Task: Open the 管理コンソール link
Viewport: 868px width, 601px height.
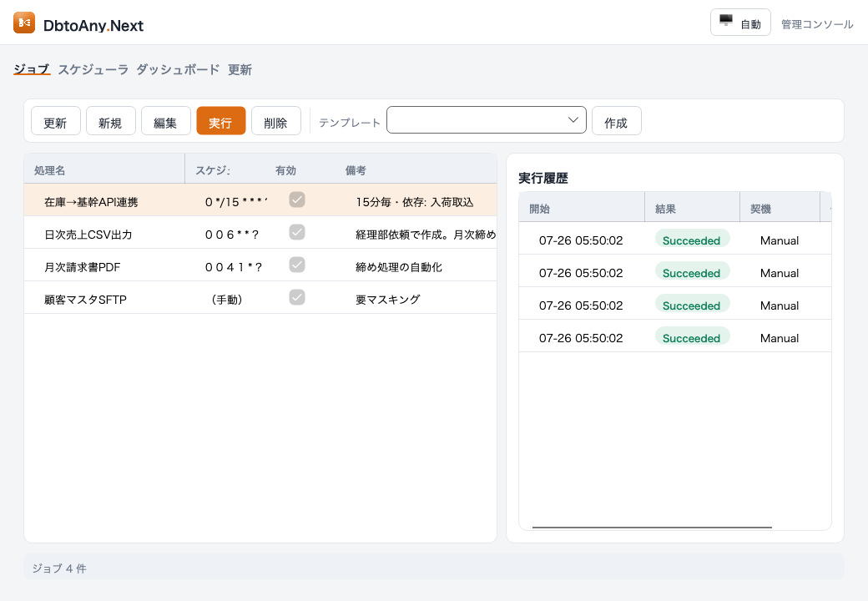Action: [817, 24]
